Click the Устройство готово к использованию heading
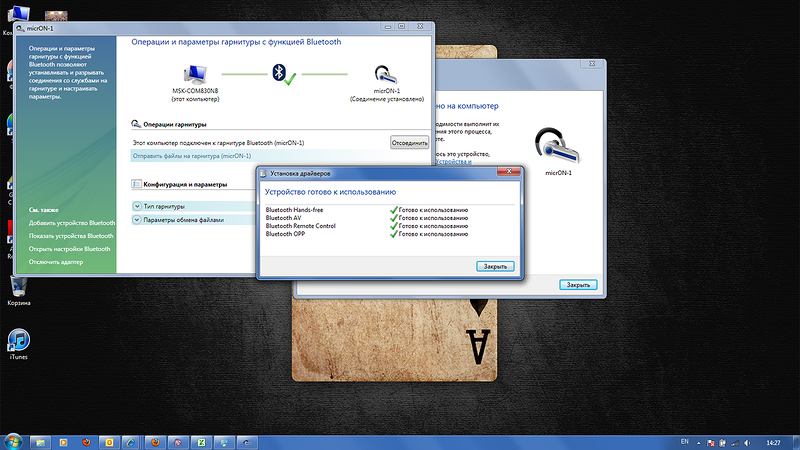The height and width of the screenshot is (450, 800). click(x=330, y=192)
